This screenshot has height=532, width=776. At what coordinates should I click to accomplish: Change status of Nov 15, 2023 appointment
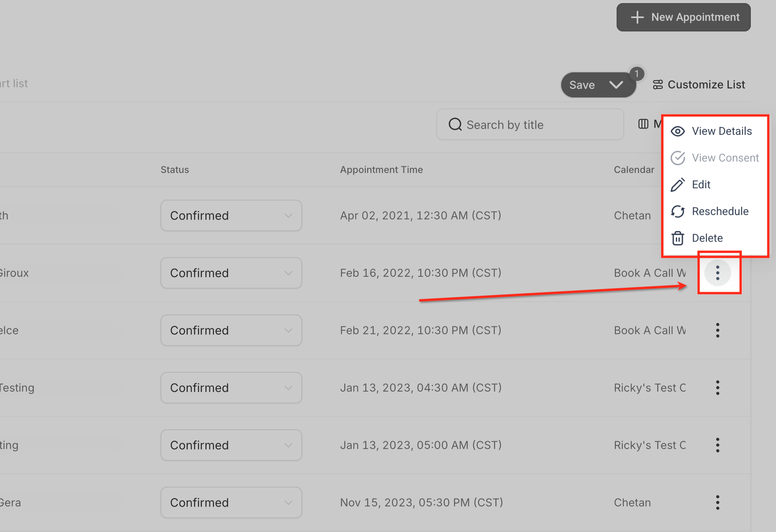pyautogui.click(x=231, y=503)
